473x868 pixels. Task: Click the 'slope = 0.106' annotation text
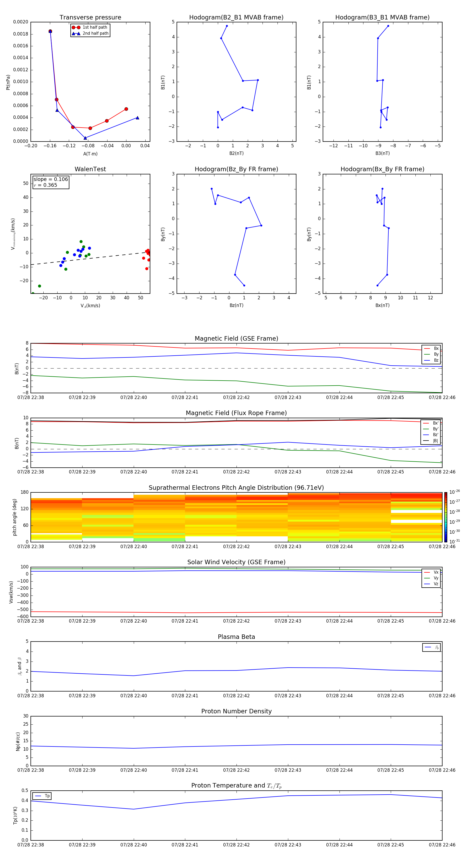tap(50, 179)
